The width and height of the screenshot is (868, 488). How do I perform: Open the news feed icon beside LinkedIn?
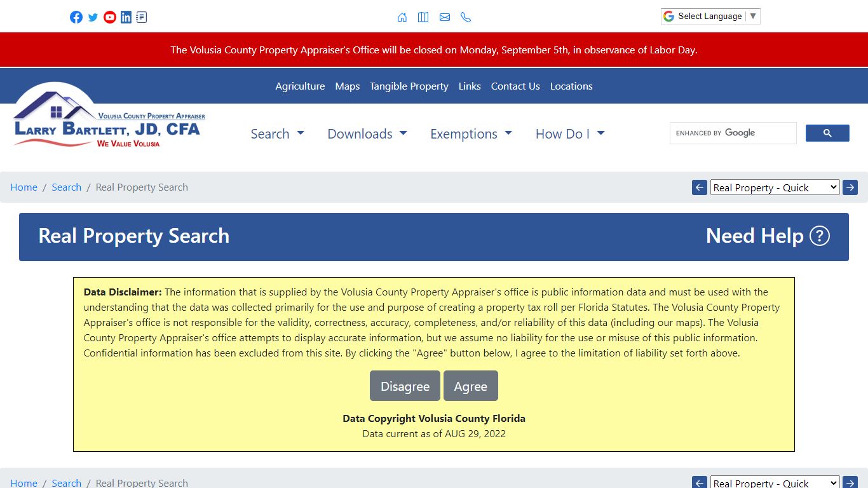point(141,17)
